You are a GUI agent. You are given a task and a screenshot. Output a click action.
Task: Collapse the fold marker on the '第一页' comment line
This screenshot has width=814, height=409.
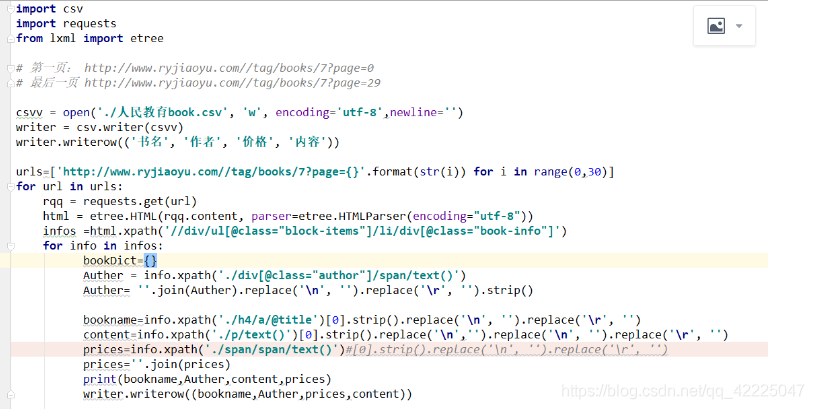[x=10, y=68]
